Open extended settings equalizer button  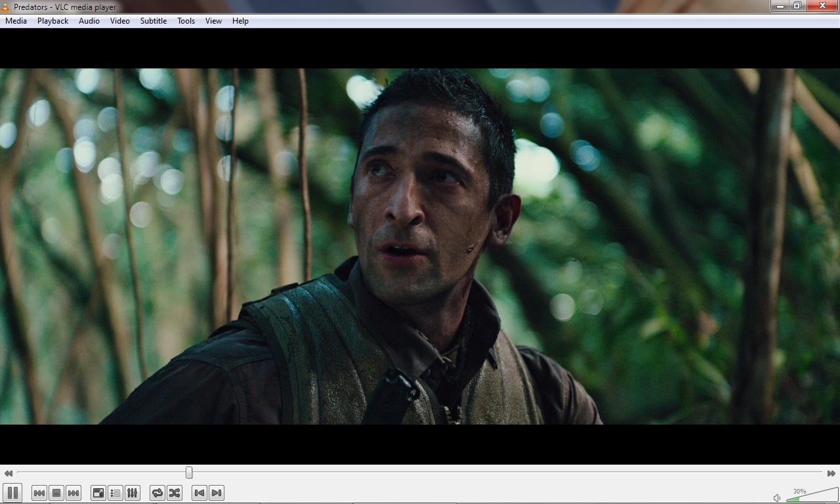pos(133,493)
